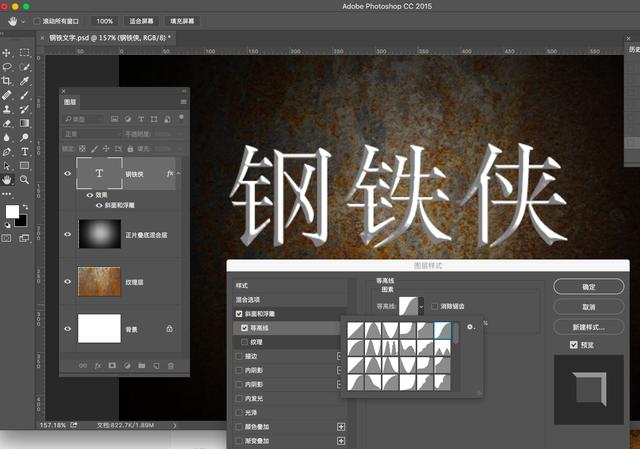This screenshot has width=640, height=449.
Task: Click the 新建样式... button
Action: 589,327
